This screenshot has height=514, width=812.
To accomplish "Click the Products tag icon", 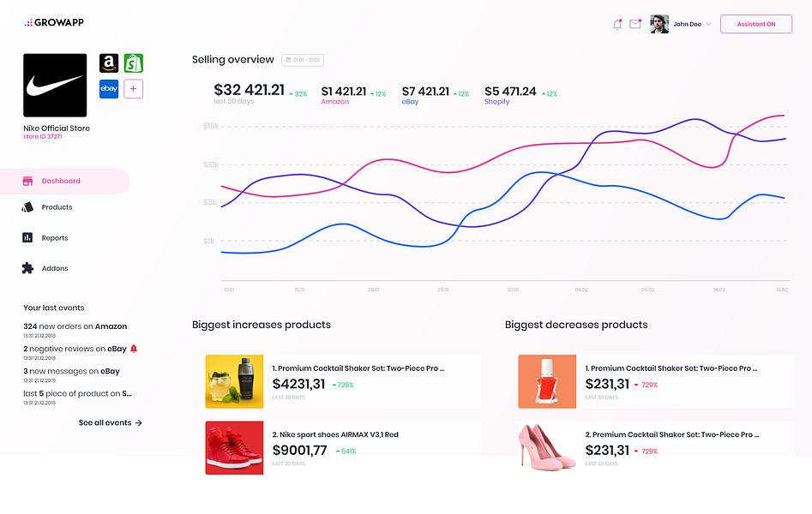I will point(27,207).
